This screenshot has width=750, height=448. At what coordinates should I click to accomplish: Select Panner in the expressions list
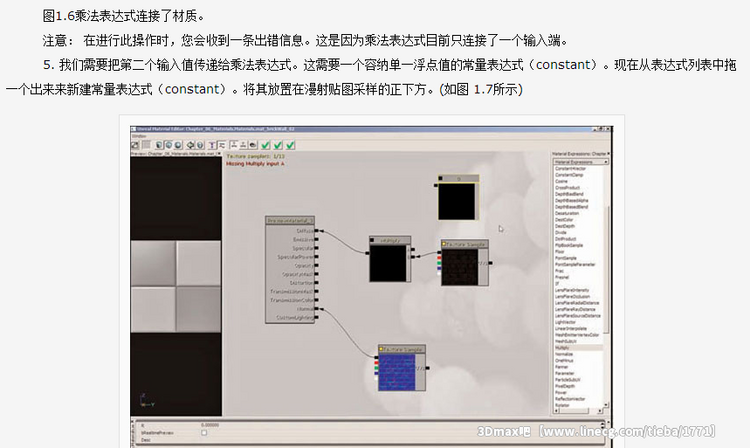562,367
